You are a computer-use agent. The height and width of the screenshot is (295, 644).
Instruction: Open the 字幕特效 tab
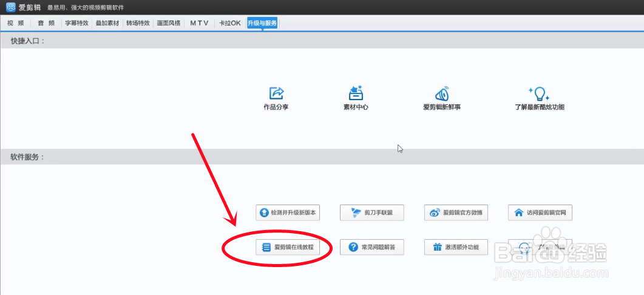[x=77, y=23]
